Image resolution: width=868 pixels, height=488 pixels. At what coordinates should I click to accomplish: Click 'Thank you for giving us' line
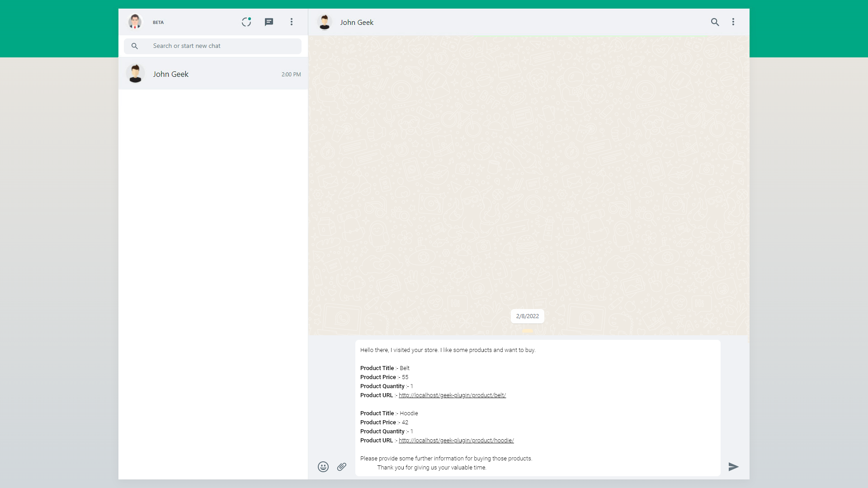click(432, 468)
